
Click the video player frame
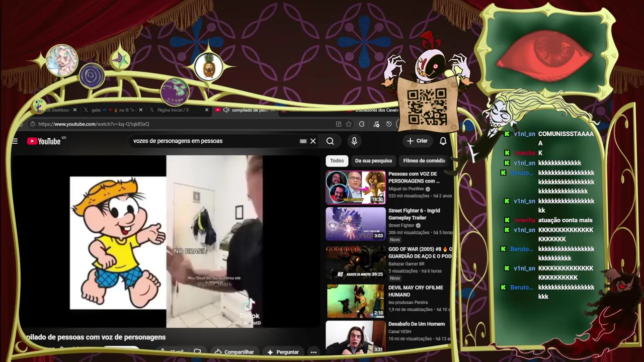point(166,241)
